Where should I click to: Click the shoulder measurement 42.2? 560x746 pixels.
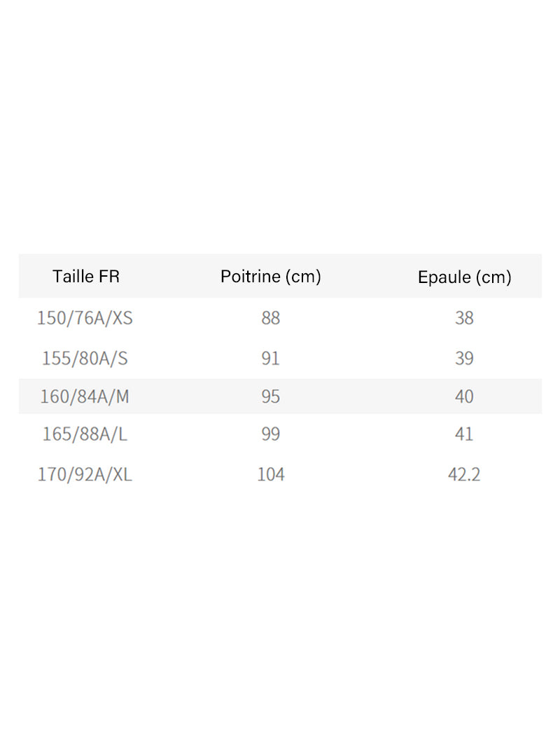pyautogui.click(x=464, y=475)
